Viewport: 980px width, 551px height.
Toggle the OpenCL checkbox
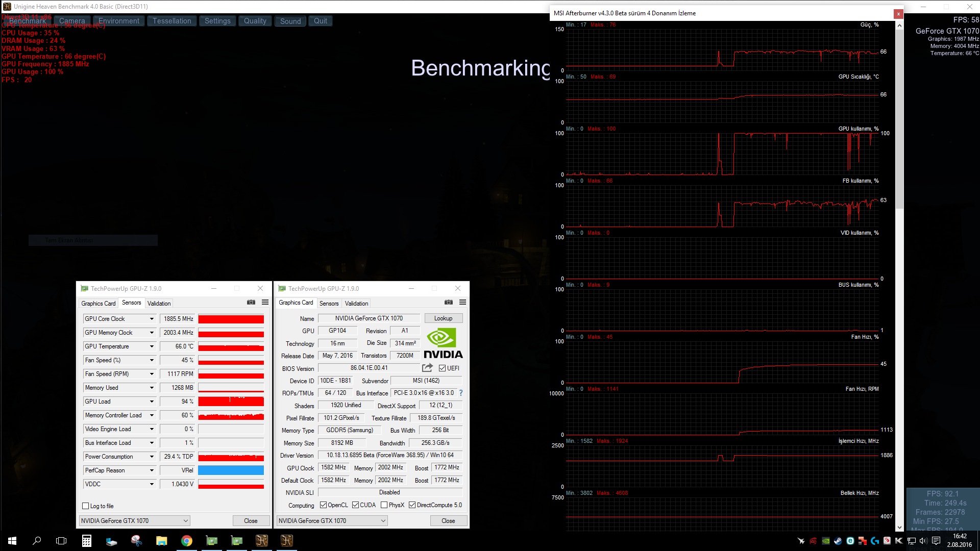tap(323, 505)
